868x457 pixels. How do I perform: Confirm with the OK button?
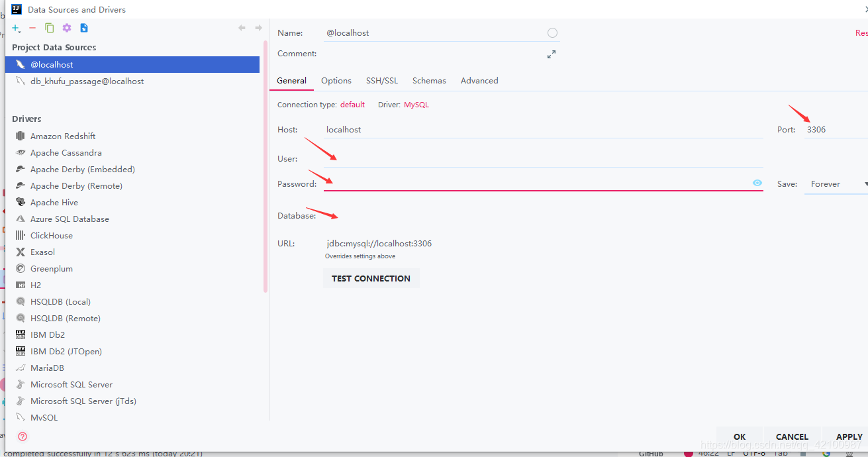click(x=740, y=436)
